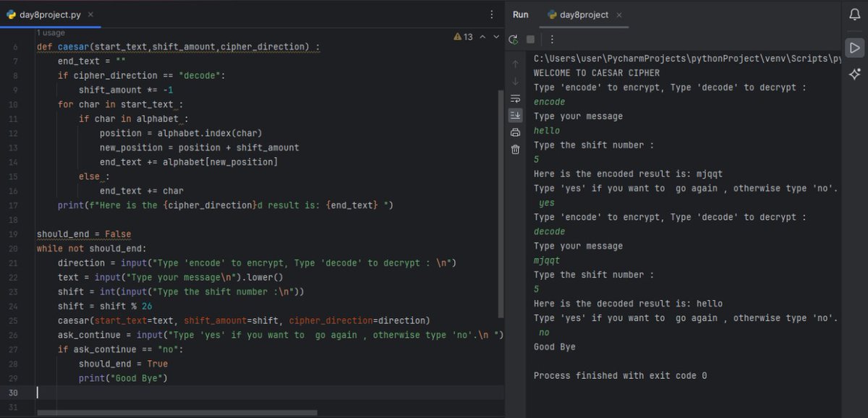868x418 pixels.
Task: Click the stop process square icon
Action: click(530, 39)
